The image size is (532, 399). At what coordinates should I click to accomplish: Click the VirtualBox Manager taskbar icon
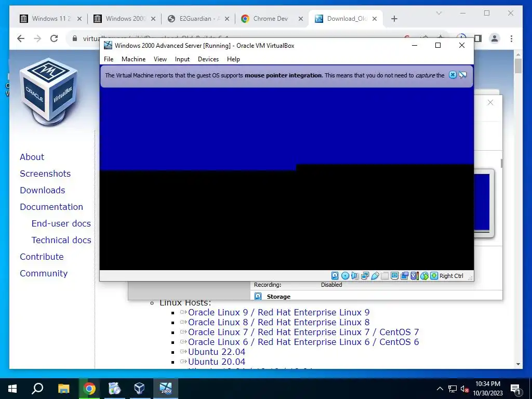coord(140,389)
